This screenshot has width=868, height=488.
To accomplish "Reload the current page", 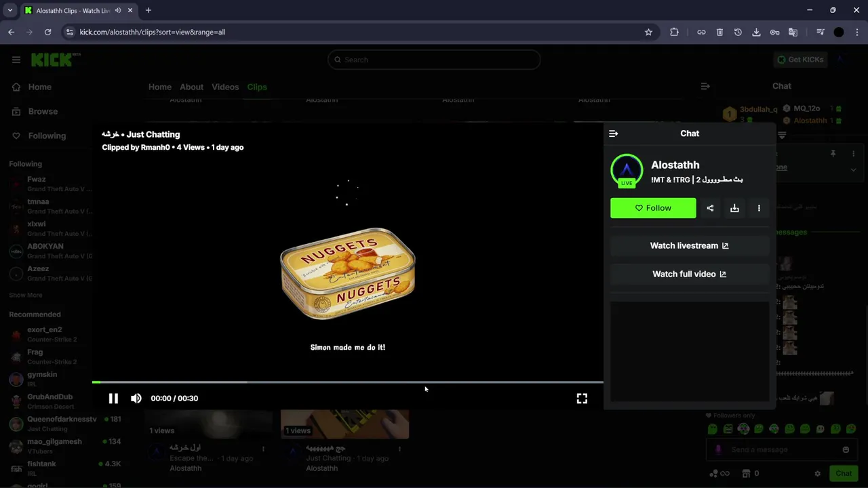I will (47, 32).
